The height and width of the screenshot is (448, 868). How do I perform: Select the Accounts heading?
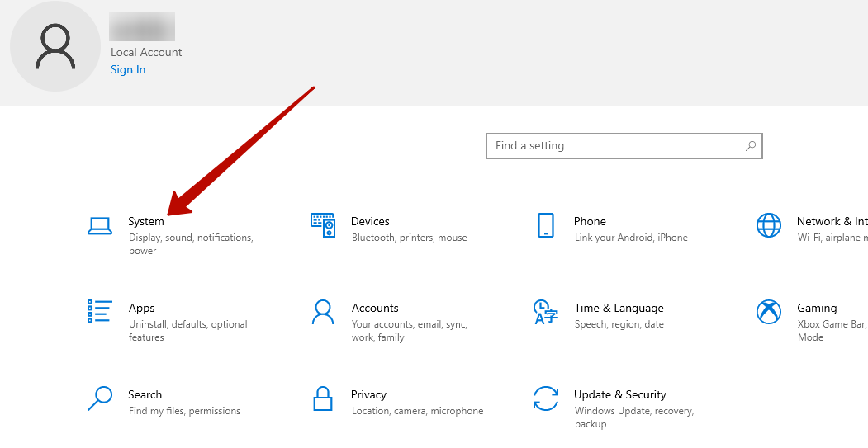pos(375,308)
